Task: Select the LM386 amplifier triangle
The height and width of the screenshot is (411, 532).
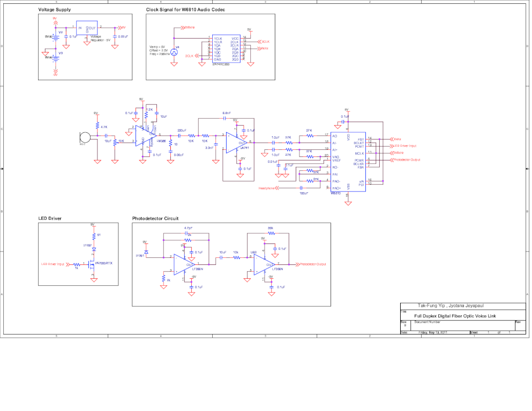Action: [x=146, y=136]
